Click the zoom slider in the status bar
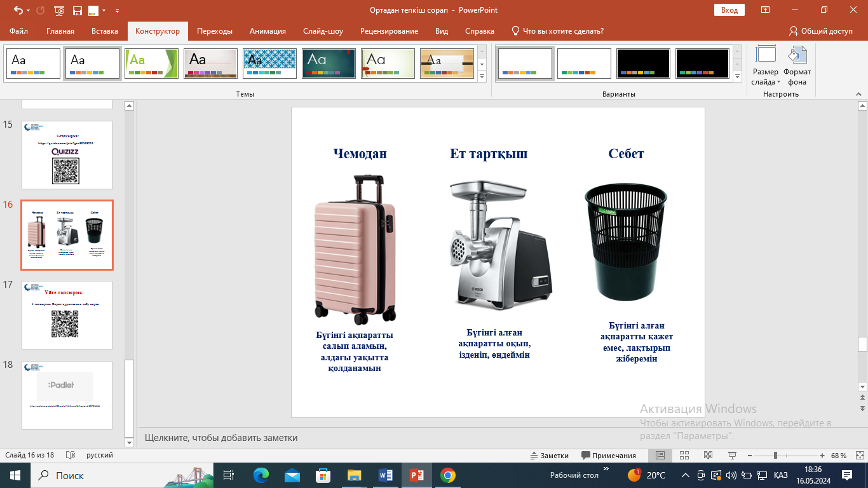 (775, 456)
